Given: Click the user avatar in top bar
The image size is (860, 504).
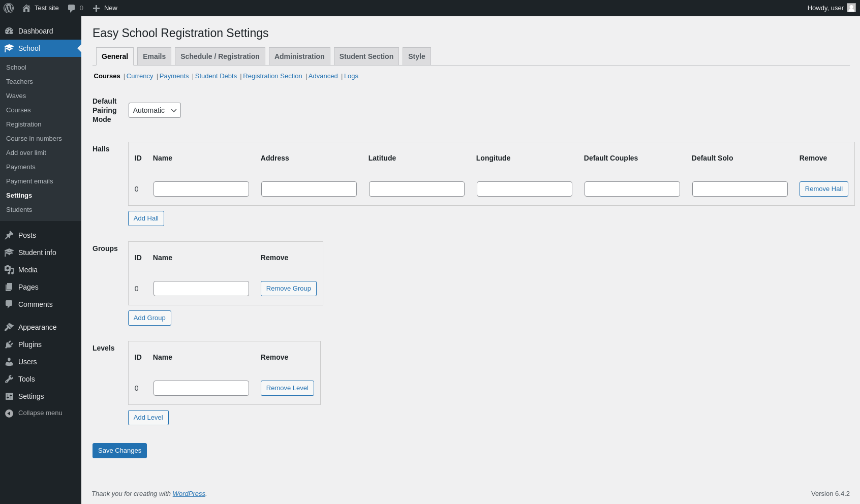Looking at the screenshot, I should tap(851, 8).
